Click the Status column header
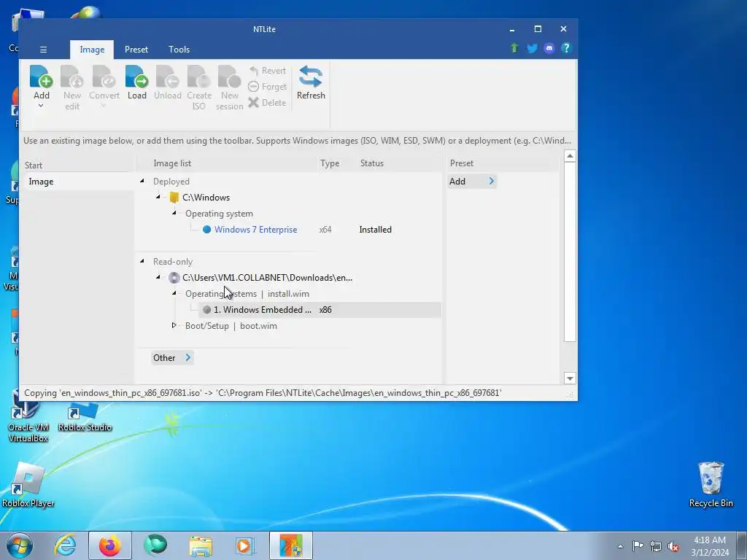 tap(371, 163)
